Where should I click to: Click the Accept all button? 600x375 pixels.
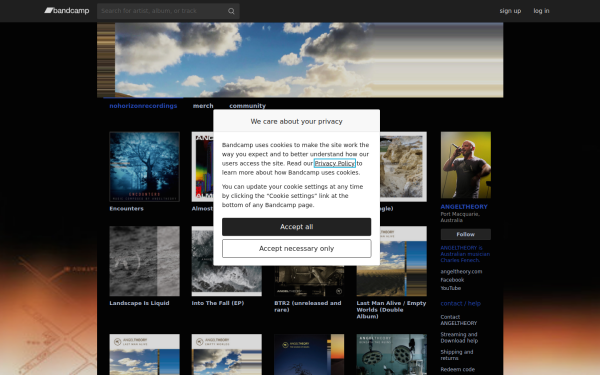tap(297, 227)
